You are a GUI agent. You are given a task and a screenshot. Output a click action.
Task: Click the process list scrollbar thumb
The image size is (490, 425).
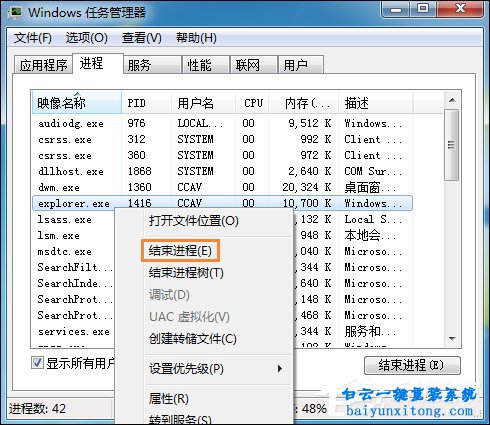452,145
